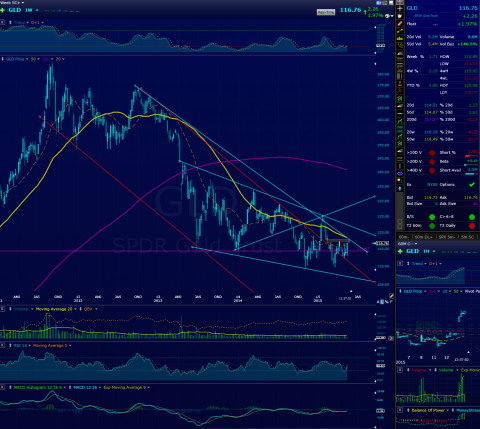This screenshot has height=429, width=480.
Task: Click the MACD Histogram 12 26 9 label
Action: pyautogui.click(x=38, y=387)
